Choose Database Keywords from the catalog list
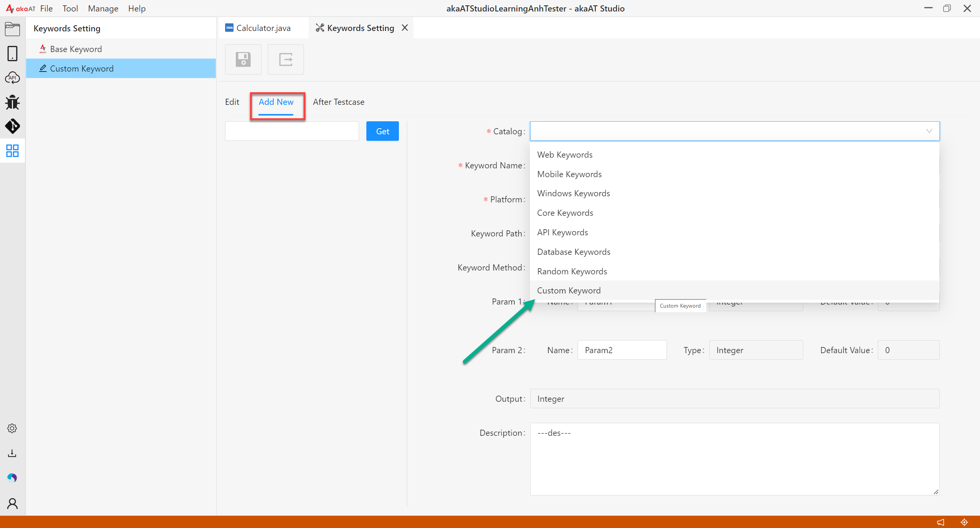 pyautogui.click(x=735, y=252)
